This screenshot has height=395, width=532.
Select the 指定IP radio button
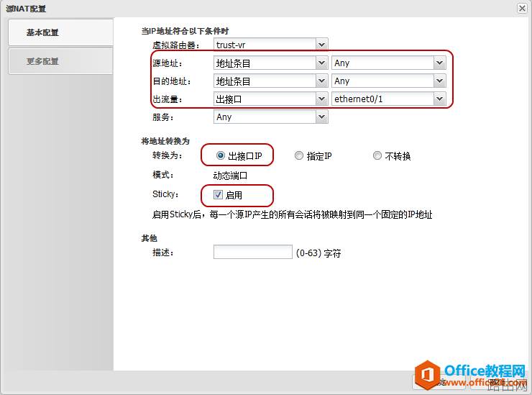pos(298,155)
